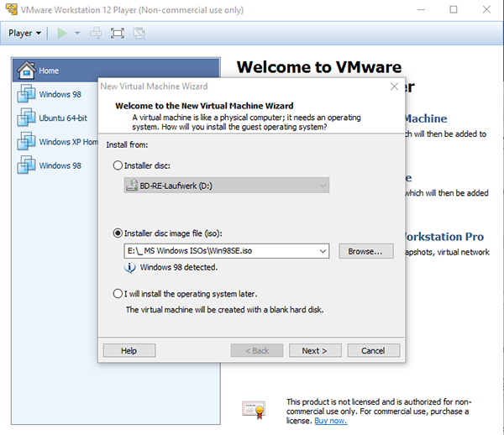Select the first Windows 98 entry in library
The height and width of the screenshot is (435, 504).
tap(60, 94)
